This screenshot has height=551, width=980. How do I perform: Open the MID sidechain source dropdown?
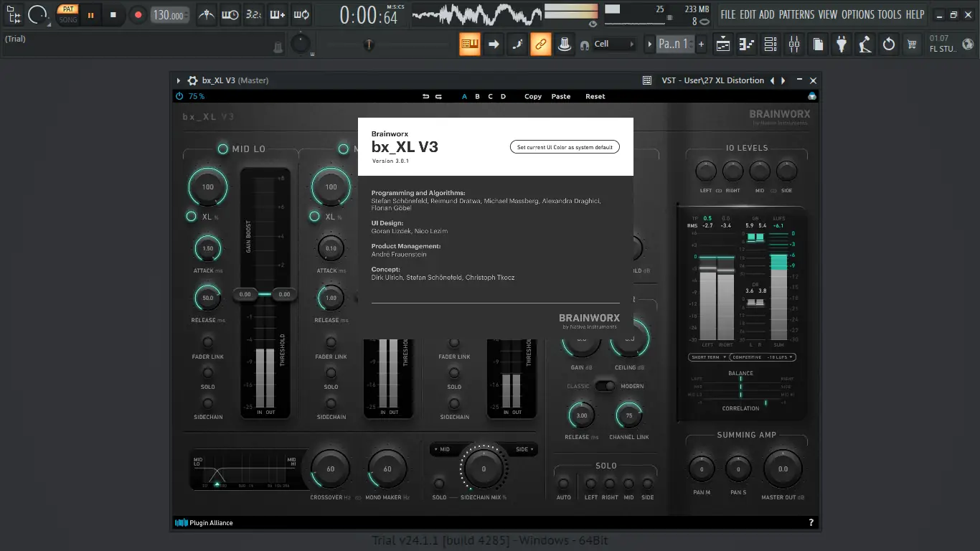[443, 449]
